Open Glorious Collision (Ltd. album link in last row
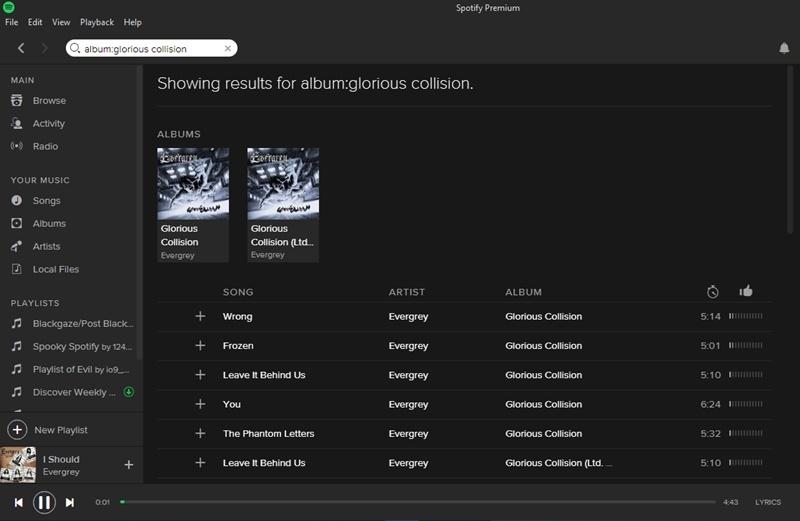800x521 pixels. (x=559, y=463)
